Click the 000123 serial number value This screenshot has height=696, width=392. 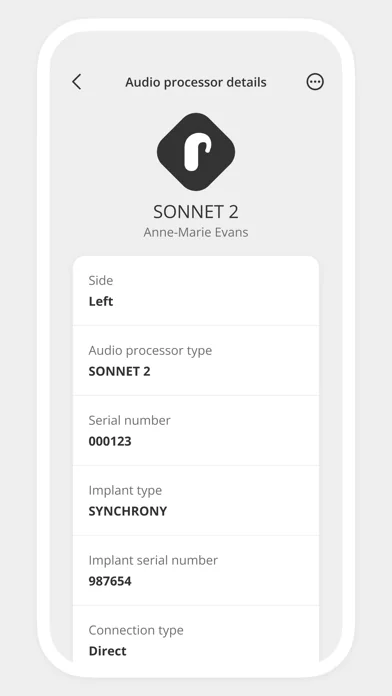(x=110, y=442)
